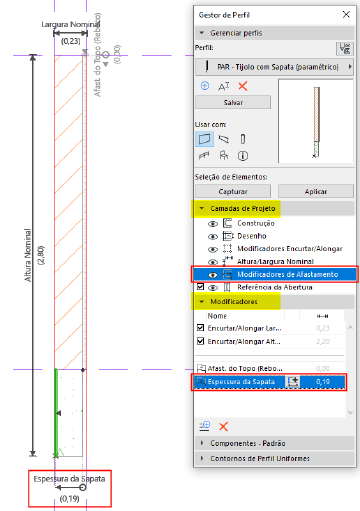Viewport: 360px width, 511px height.
Task: Click the Altura Nominal vertical label
Action: [28, 255]
